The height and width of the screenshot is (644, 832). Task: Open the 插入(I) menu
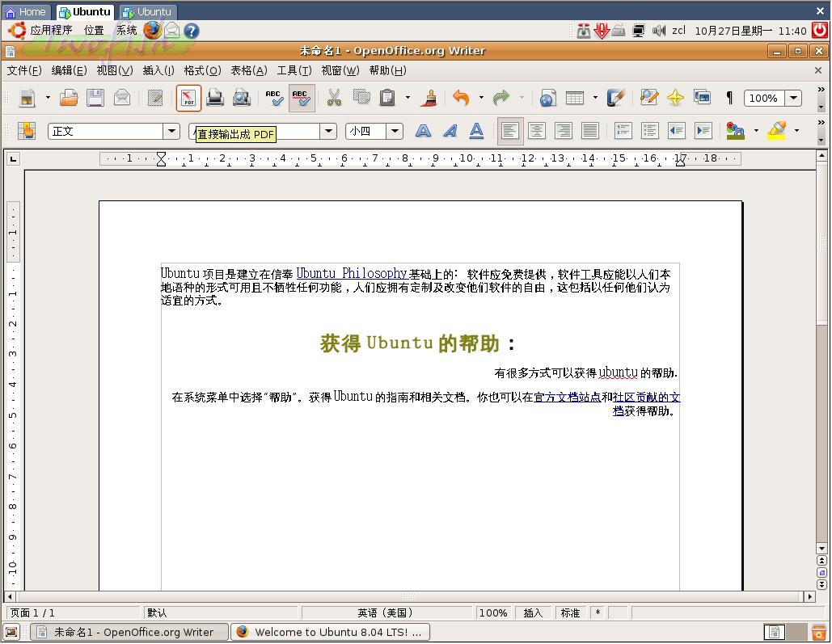pyautogui.click(x=158, y=70)
